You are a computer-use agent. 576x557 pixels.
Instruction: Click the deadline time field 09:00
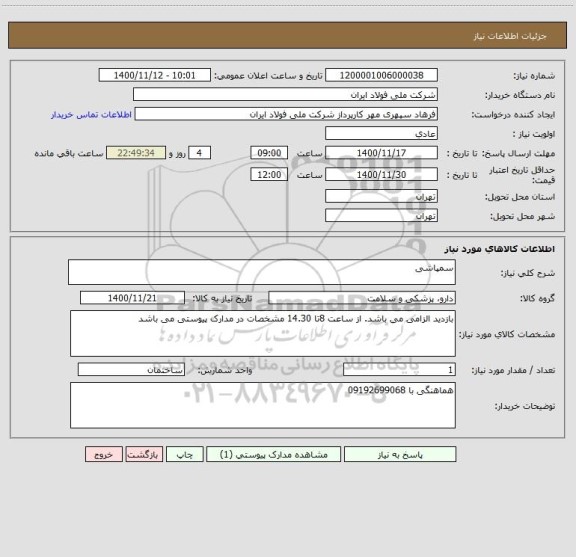(269, 153)
